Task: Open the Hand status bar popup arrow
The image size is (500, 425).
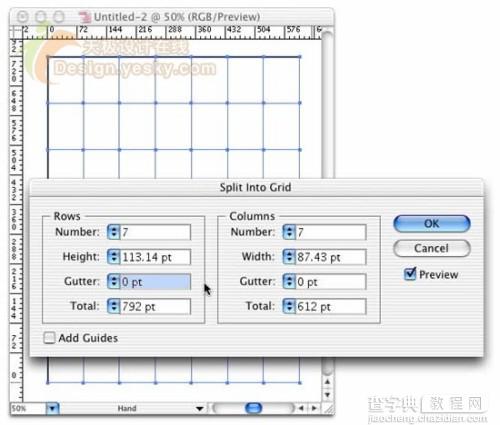Action: (200, 408)
